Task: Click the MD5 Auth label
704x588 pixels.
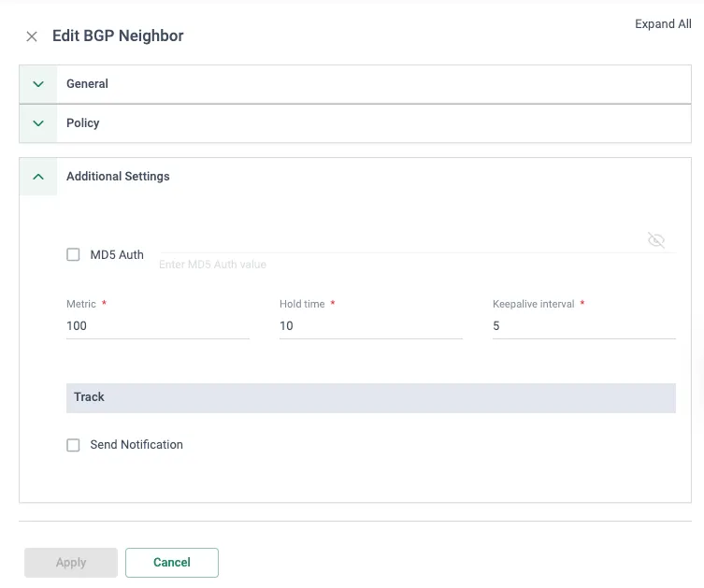Action: 117,254
